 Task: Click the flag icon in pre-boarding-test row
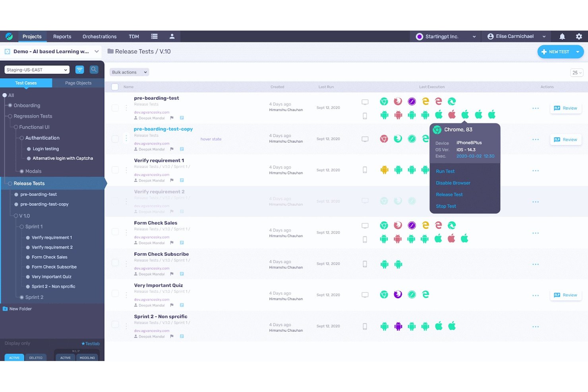[x=172, y=118]
